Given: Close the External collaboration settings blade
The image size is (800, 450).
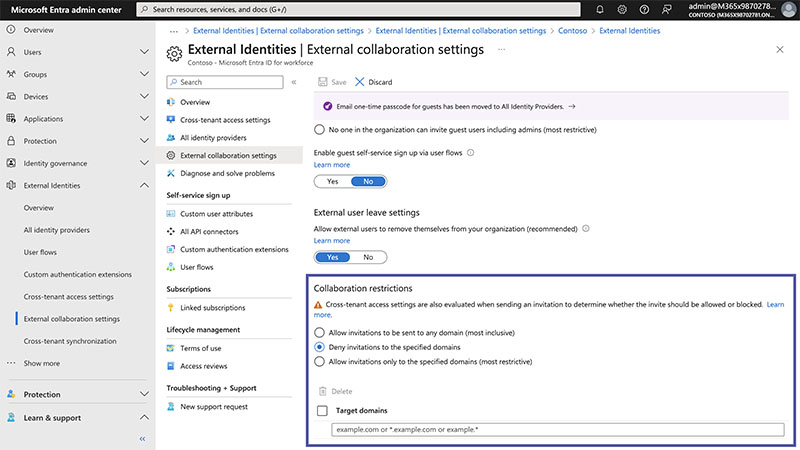Looking at the screenshot, I should coord(780,49).
